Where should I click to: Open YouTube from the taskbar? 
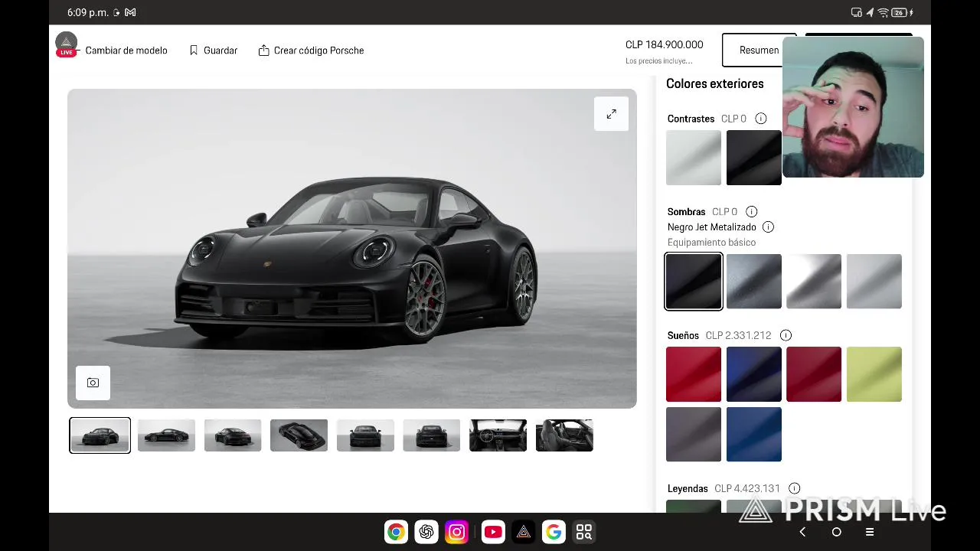[493, 532]
